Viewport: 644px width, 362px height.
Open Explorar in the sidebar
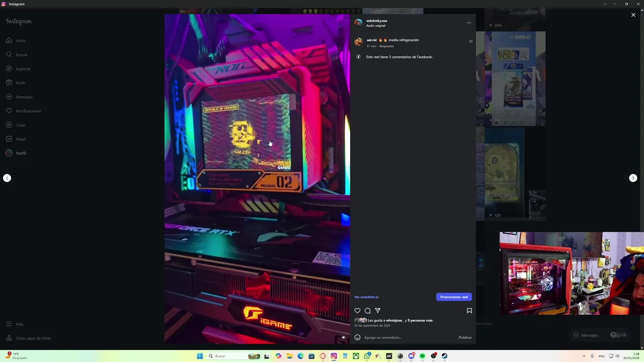coord(18,68)
